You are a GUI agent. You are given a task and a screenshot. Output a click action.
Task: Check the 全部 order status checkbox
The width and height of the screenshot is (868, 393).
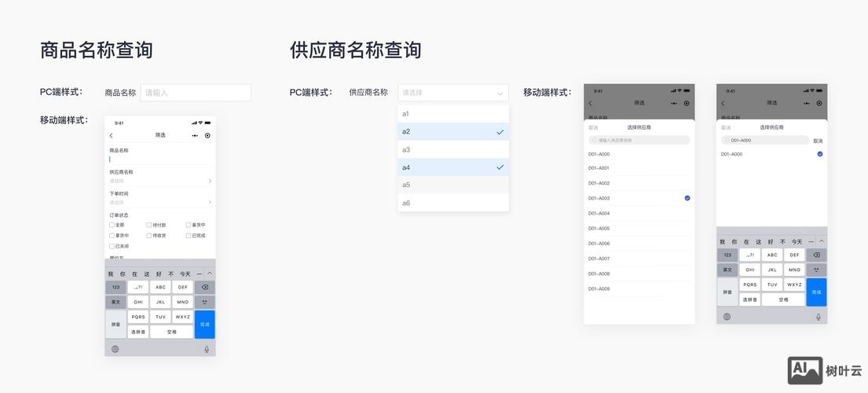(112, 226)
